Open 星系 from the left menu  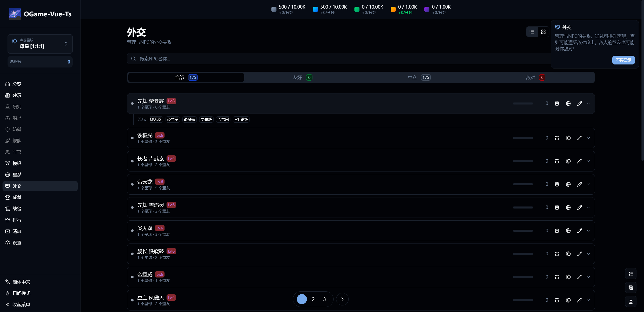click(17, 175)
